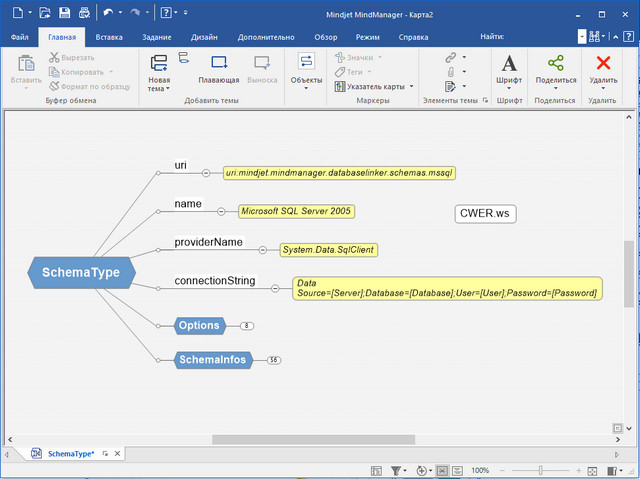The height and width of the screenshot is (479, 640).
Task: Open the Объекты objects menu
Action: [x=306, y=71]
